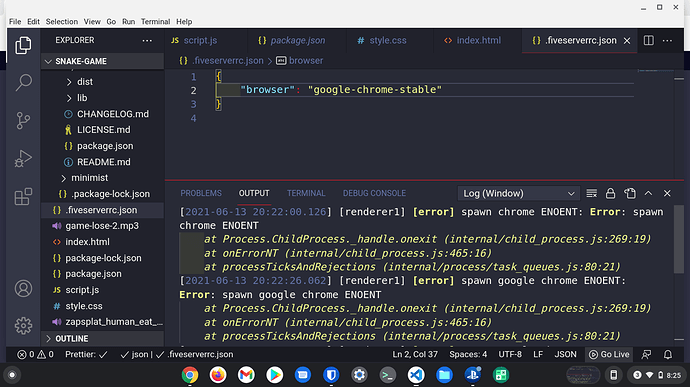Open CHANGELOG.md in the explorer
The image size is (690, 387).
[x=113, y=114]
